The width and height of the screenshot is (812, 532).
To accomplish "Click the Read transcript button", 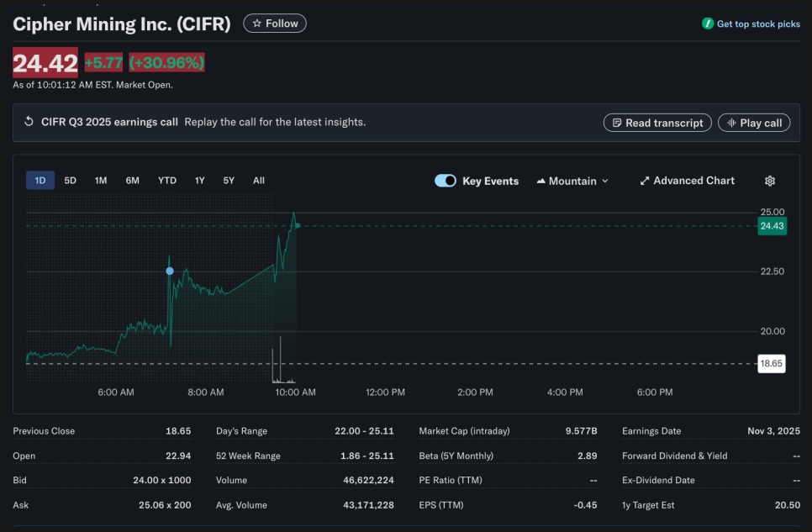I will tap(657, 123).
